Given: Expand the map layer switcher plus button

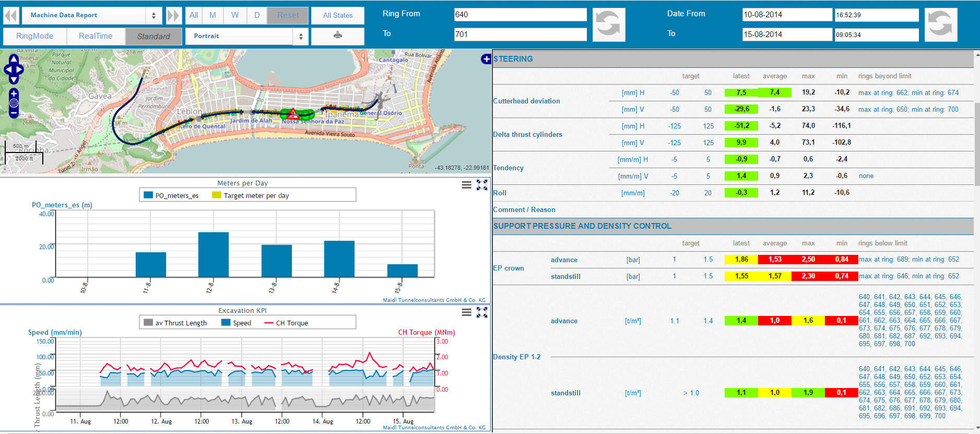Looking at the screenshot, I should [x=486, y=59].
